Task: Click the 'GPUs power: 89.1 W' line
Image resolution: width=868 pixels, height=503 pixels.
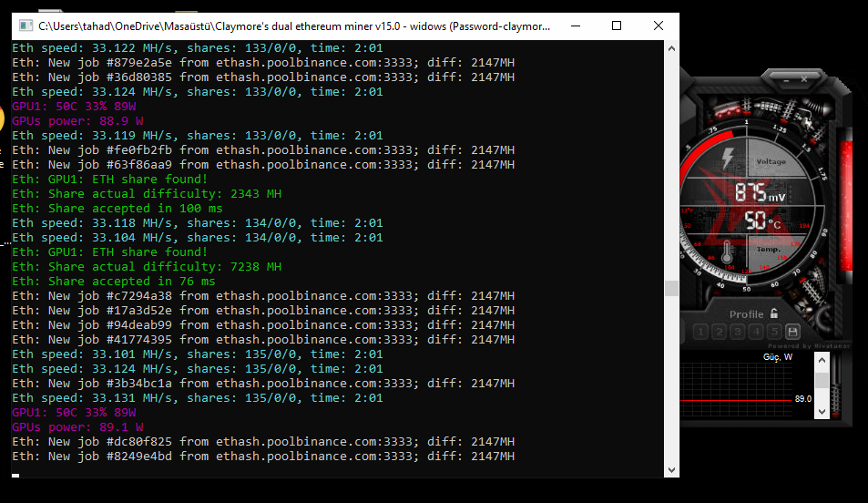Action: [x=77, y=427]
